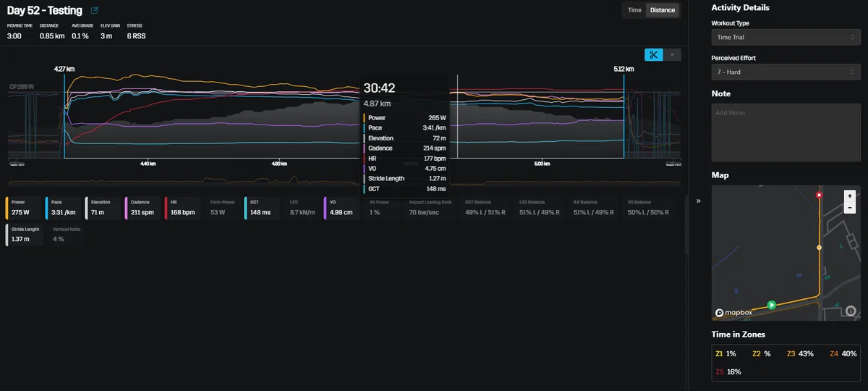Toggle the Elevation metric tile
The height and width of the screenshot is (391, 868).
click(x=103, y=208)
